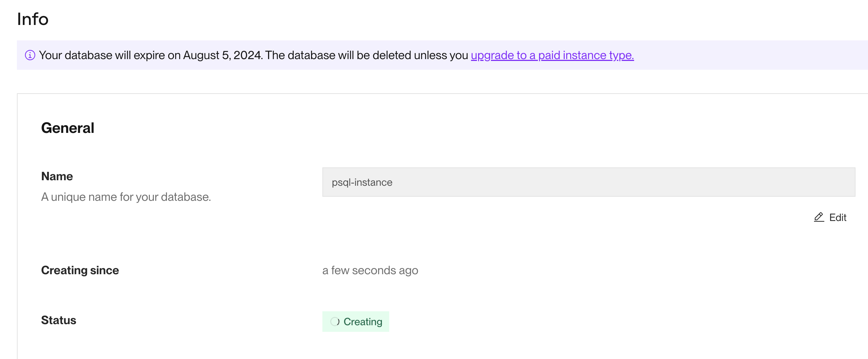Click the Creating status badge
868x359 pixels.
point(355,322)
